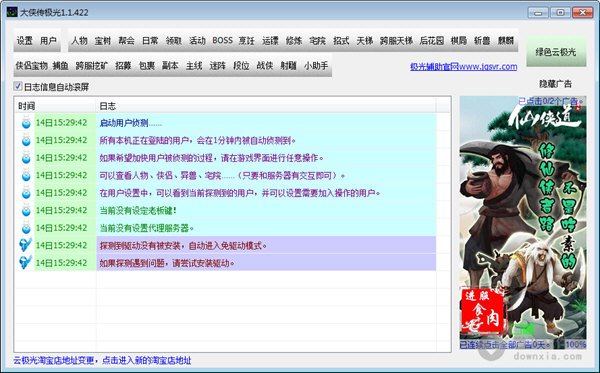Click the icon beside 在用户设置中 row
This screenshot has width=600, height=373.
click(x=26, y=193)
